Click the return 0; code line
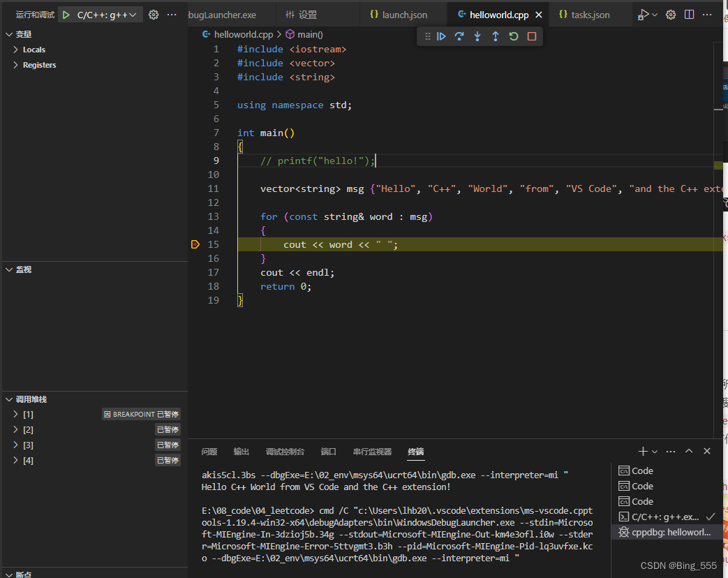Screen dimensions: 728x578 (286, 286)
